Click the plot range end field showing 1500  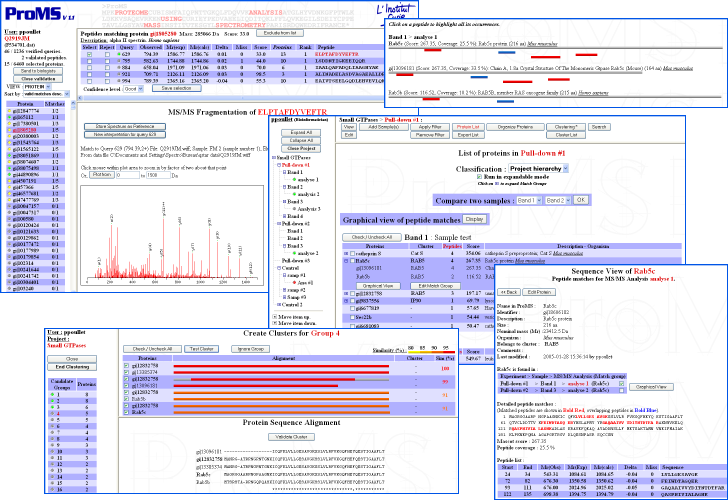tap(158, 175)
